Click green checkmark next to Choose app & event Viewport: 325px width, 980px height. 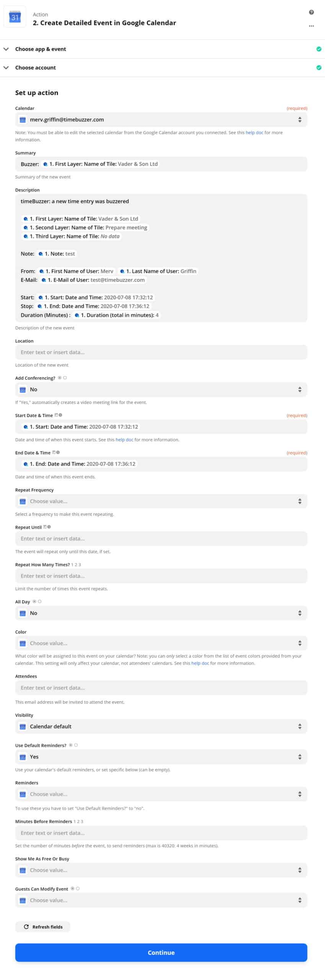319,49
